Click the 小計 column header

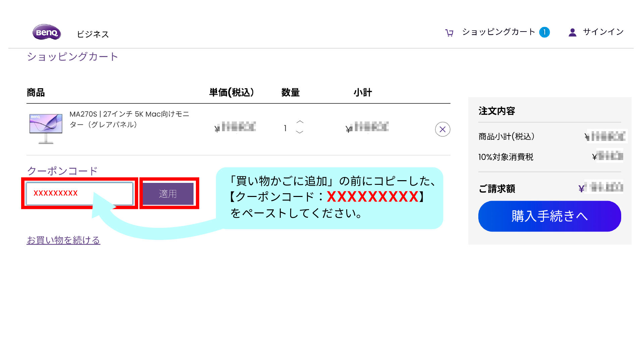(363, 92)
